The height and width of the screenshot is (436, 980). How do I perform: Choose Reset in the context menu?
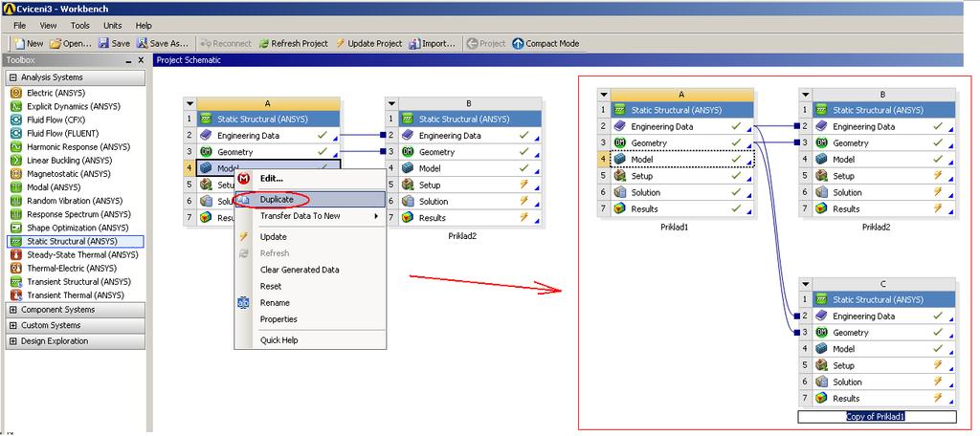pos(310,286)
